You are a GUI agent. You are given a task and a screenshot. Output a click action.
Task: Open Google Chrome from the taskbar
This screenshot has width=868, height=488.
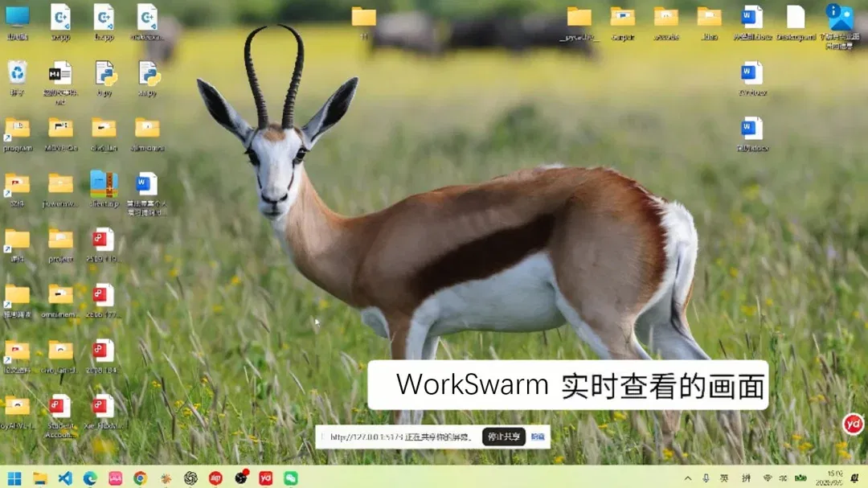pyautogui.click(x=140, y=478)
